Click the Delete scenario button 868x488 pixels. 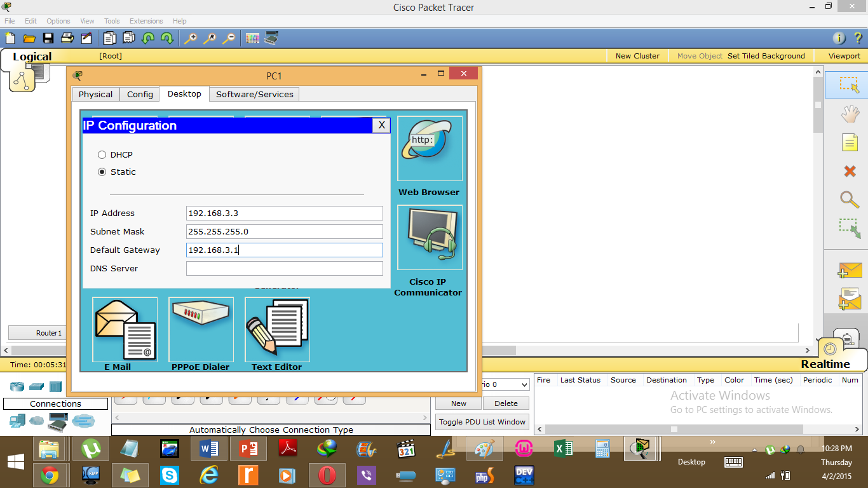[506, 403]
